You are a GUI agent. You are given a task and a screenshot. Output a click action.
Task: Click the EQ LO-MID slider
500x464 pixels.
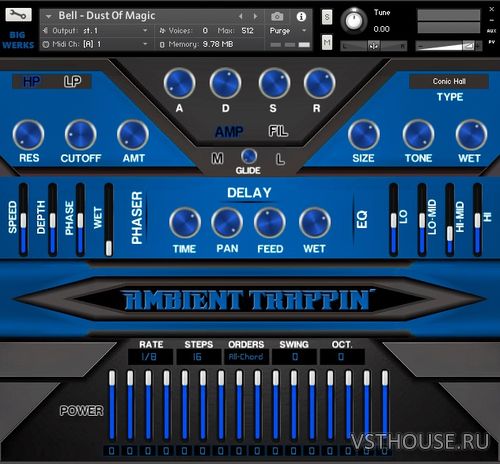click(x=422, y=220)
